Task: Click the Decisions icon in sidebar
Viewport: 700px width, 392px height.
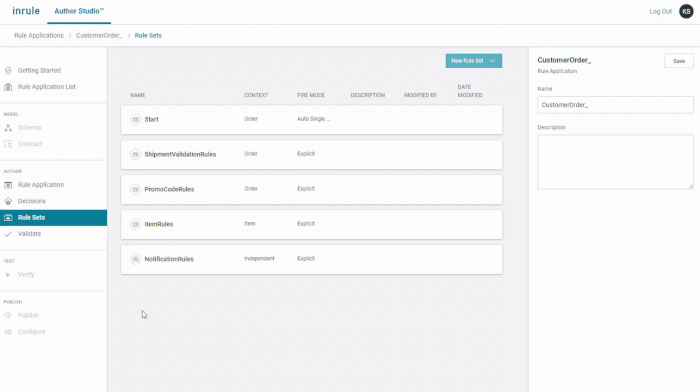Action: (x=8, y=201)
